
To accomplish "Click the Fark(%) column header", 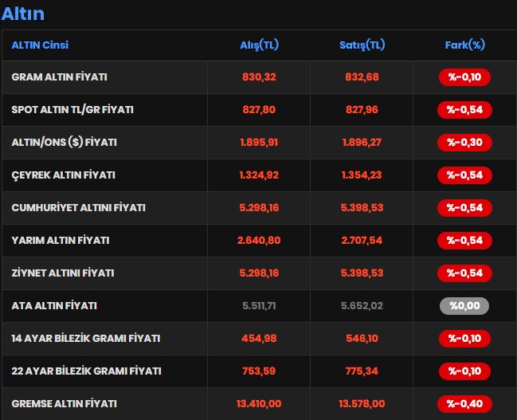I will point(464,45).
